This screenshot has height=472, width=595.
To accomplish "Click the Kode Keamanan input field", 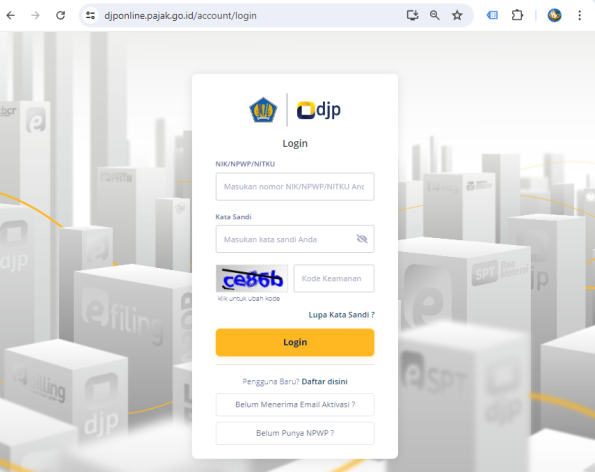I will click(334, 278).
